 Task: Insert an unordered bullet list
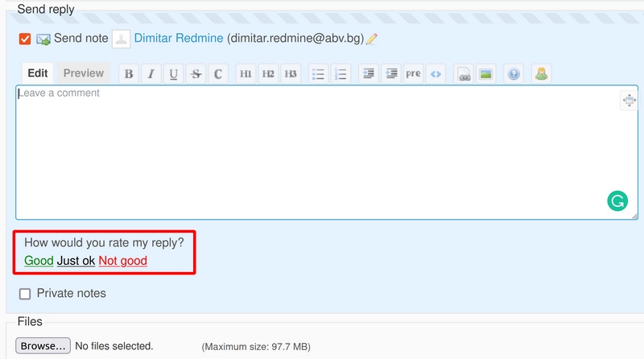coord(318,74)
